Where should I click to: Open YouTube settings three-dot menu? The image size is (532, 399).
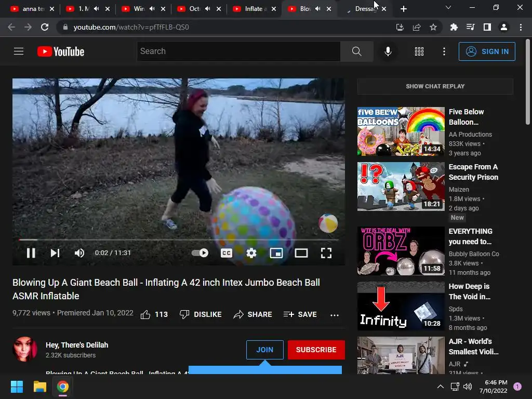(444, 51)
